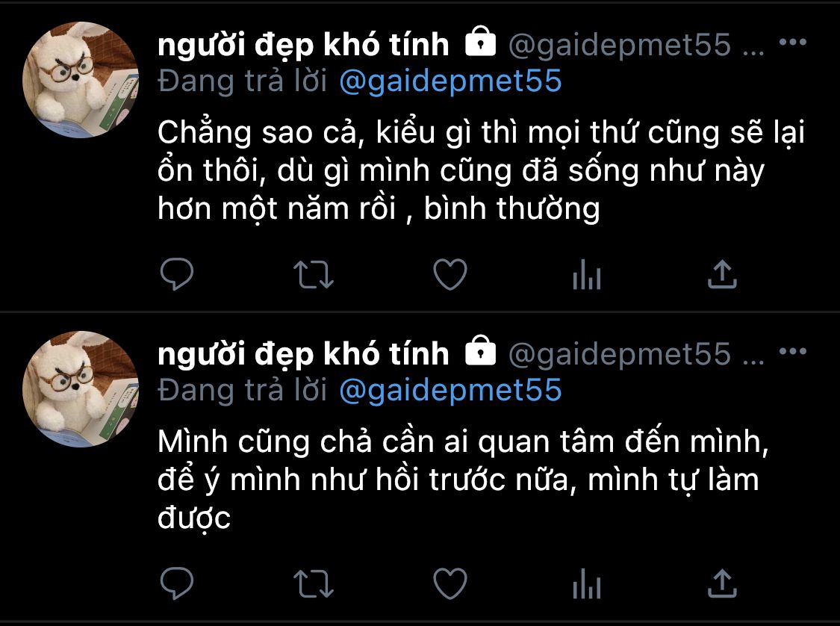Open the more options menu of first tweet
Viewport: 840px width, 626px height.
click(x=793, y=42)
